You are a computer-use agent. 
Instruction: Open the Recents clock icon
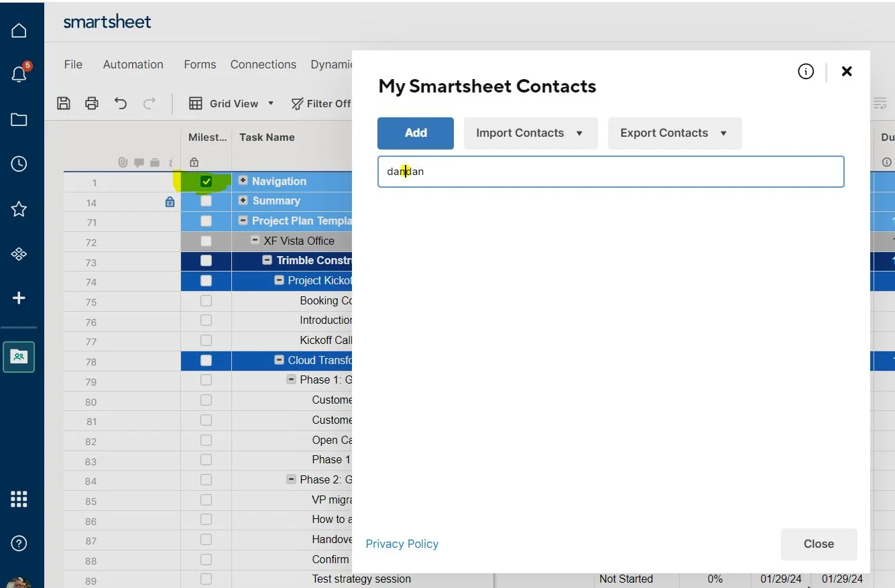click(19, 164)
